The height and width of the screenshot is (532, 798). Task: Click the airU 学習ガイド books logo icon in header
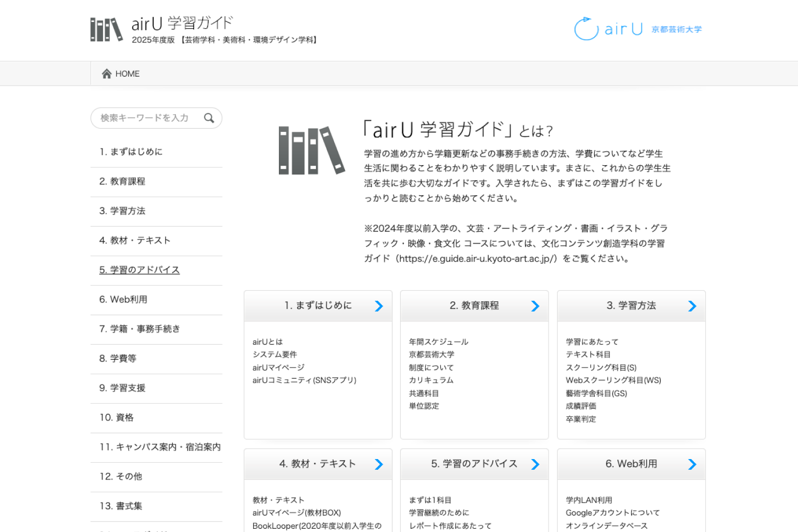106,29
